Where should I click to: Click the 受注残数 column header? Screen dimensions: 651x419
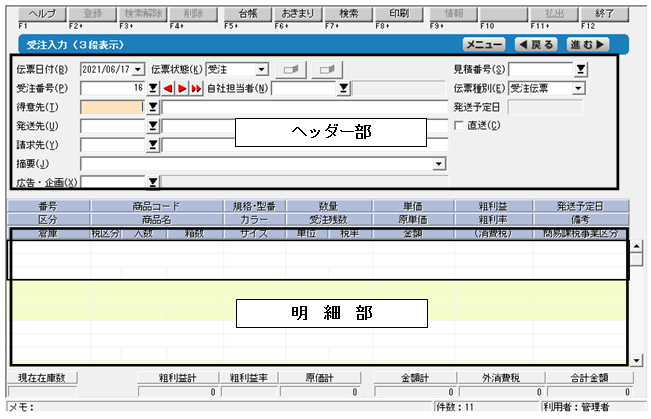point(328,219)
